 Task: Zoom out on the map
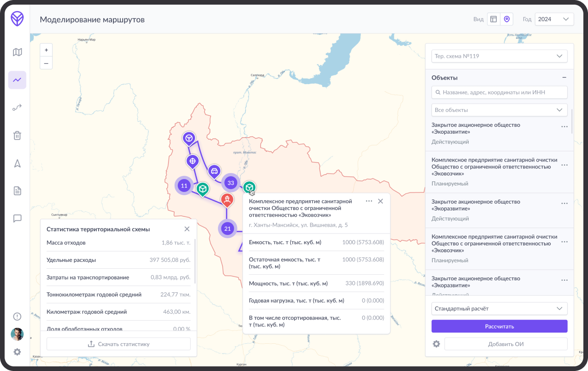tap(46, 63)
